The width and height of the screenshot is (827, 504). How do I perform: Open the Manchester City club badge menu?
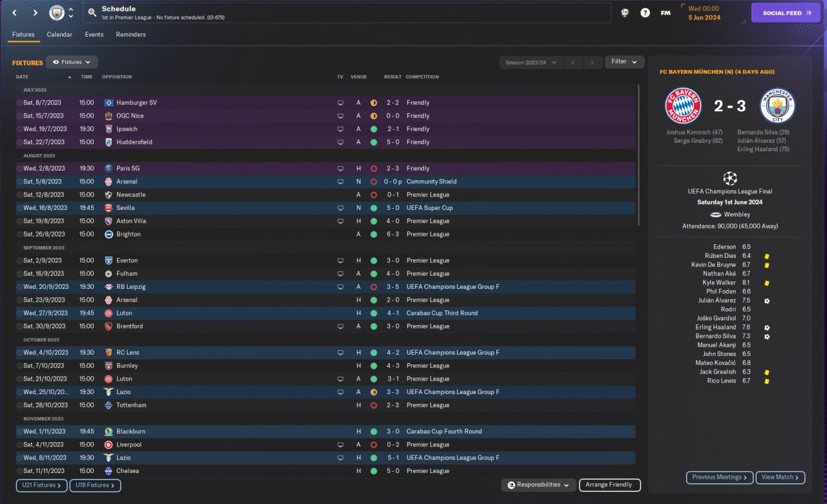[58, 13]
